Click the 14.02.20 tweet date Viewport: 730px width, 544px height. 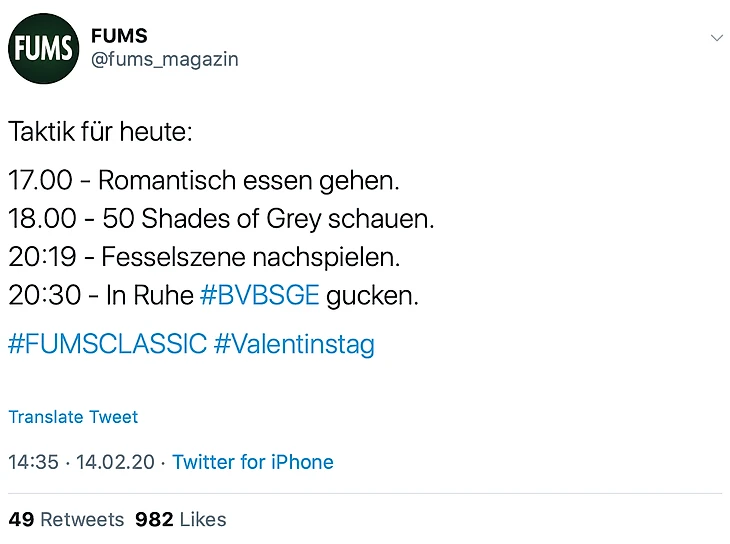click(115, 462)
